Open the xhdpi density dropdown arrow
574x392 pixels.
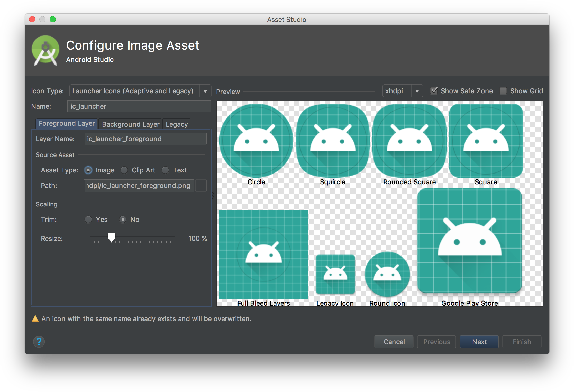(x=417, y=91)
